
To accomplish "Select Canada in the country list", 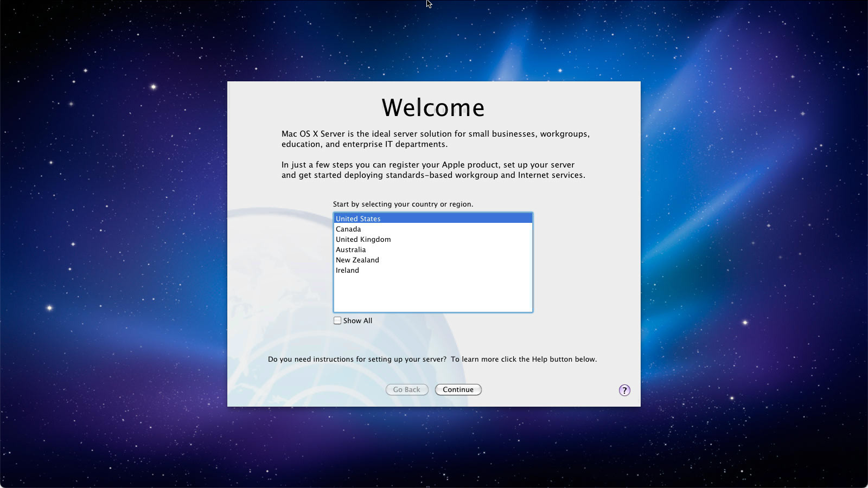I will pos(433,229).
